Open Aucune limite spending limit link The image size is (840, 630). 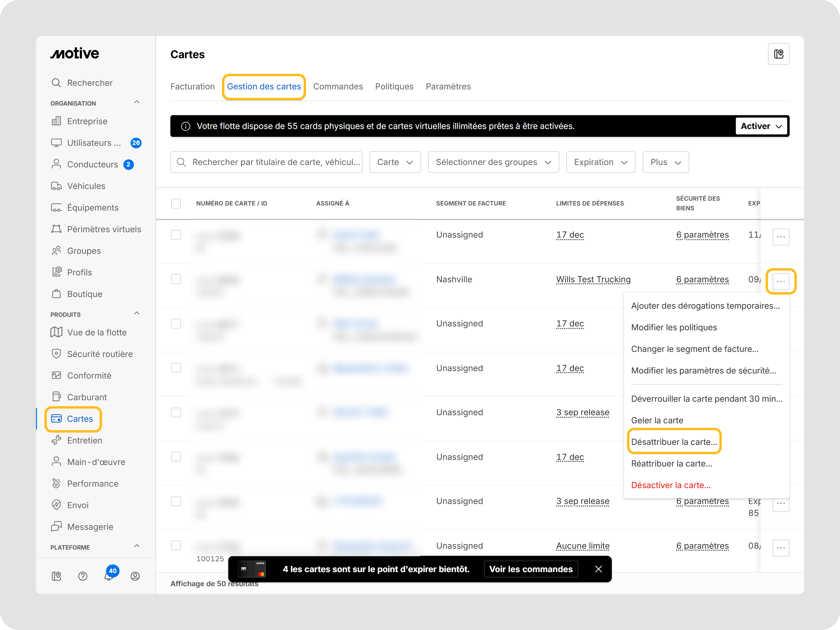(x=583, y=546)
